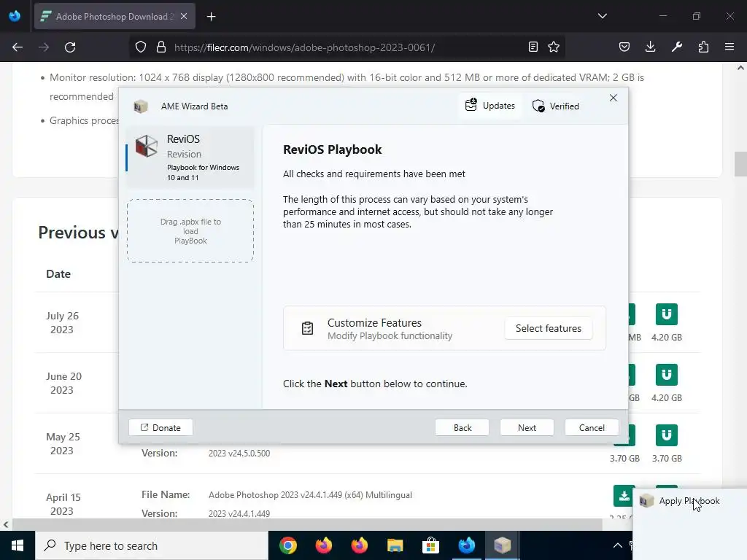The height and width of the screenshot is (560, 747).
Task: Click the AME Wizard title bar box icon
Action: coord(141,106)
